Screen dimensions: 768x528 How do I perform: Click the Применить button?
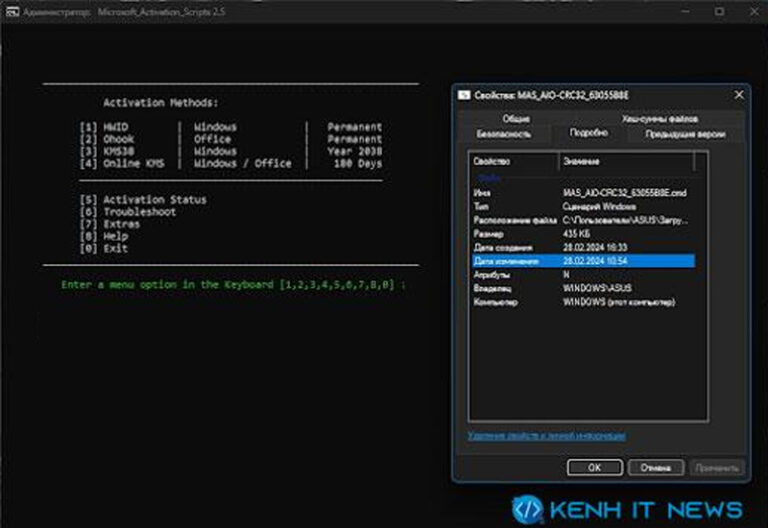[717, 468]
